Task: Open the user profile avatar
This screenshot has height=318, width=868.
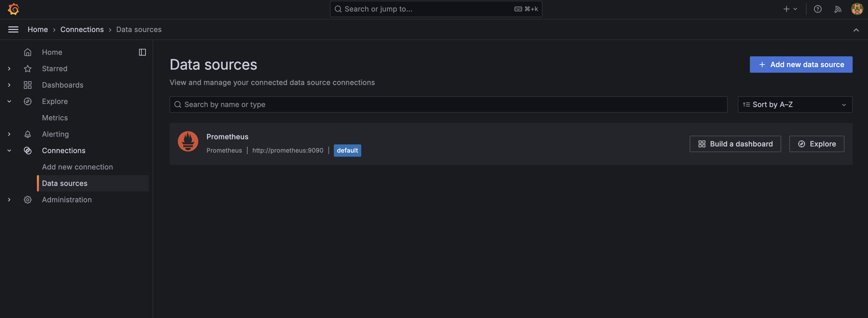Action: [857, 9]
